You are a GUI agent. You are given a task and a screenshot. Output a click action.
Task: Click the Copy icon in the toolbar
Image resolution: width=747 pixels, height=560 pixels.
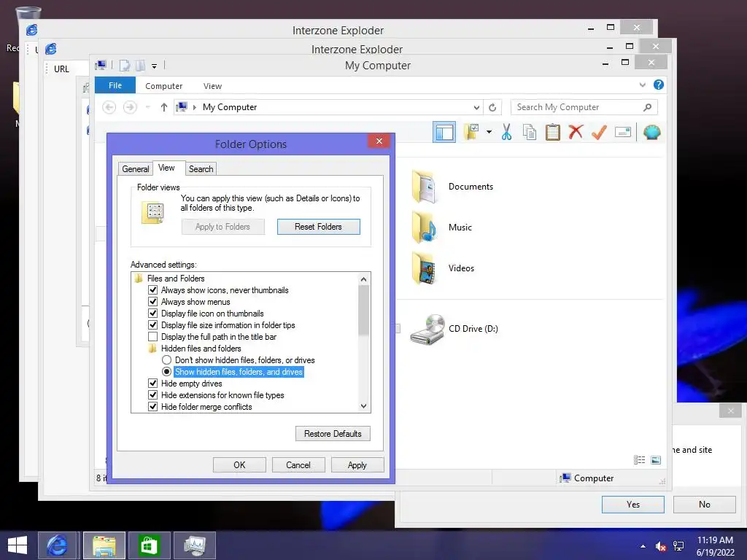530,132
